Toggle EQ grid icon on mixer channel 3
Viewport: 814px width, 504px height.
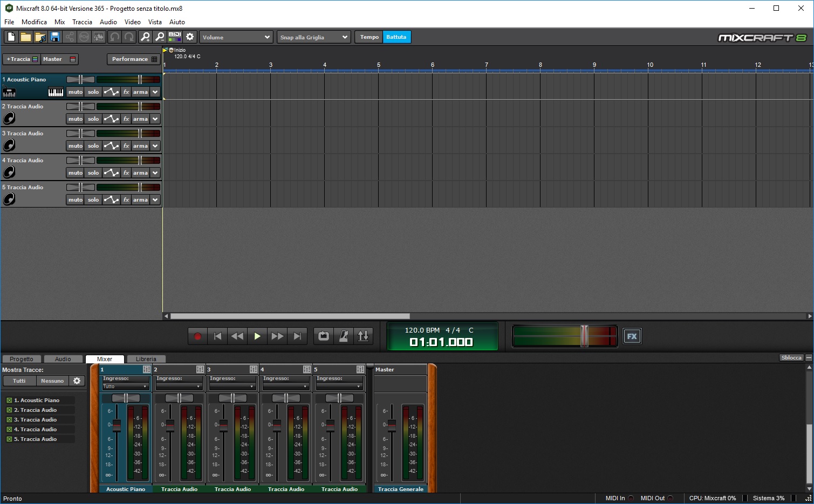(253, 369)
